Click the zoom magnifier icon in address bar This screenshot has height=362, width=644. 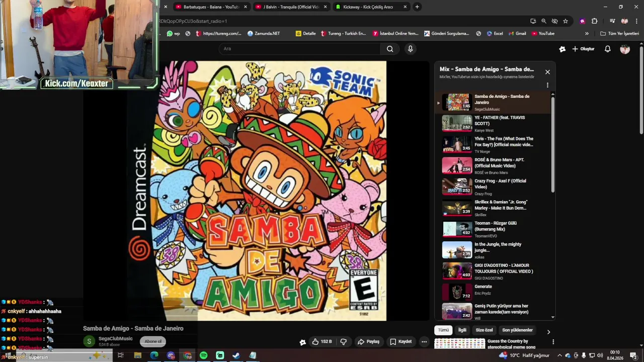[x=544, y=21]
